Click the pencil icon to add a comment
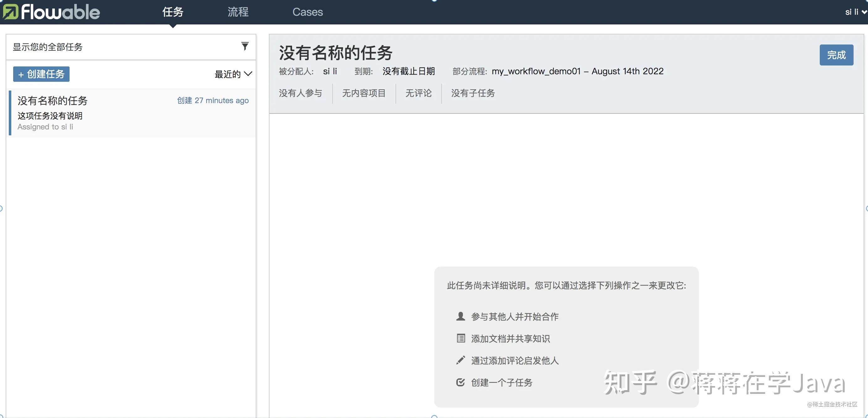This screenshot has width=868, height=418. point(460,360)
